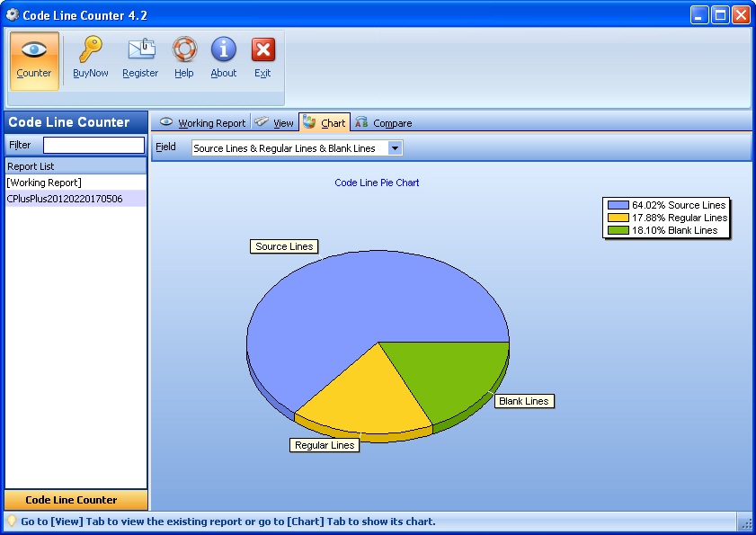Expand the Field dropdown arrow
Screen dimensions: 756x535
pos(396,148)
